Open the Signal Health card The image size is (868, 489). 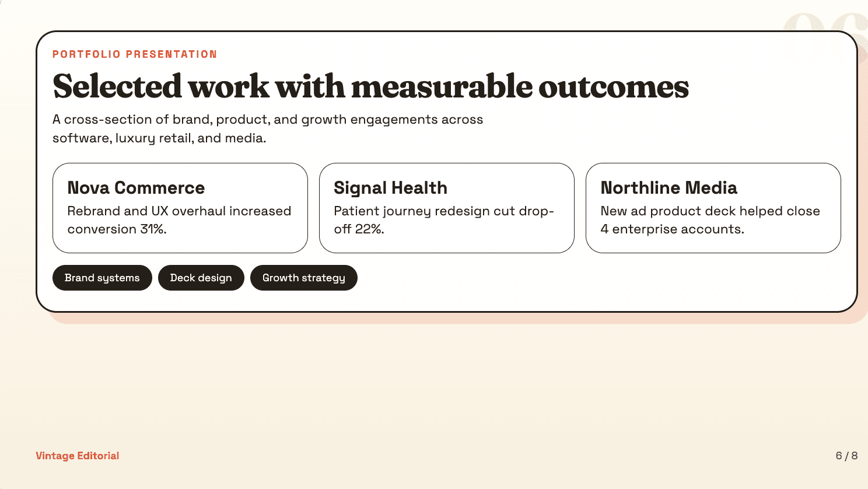pos(447,208)
